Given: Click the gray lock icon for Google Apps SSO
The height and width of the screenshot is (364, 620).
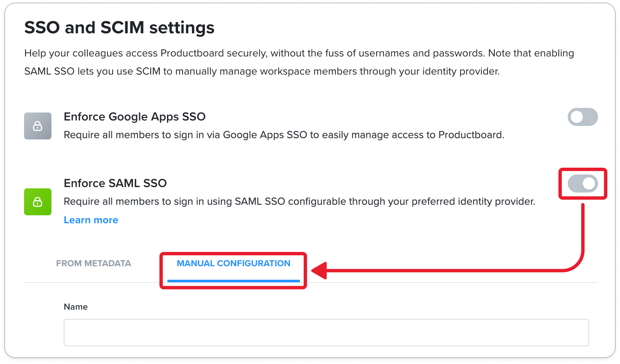Looking at the screenshot, I should pos(38,126).
